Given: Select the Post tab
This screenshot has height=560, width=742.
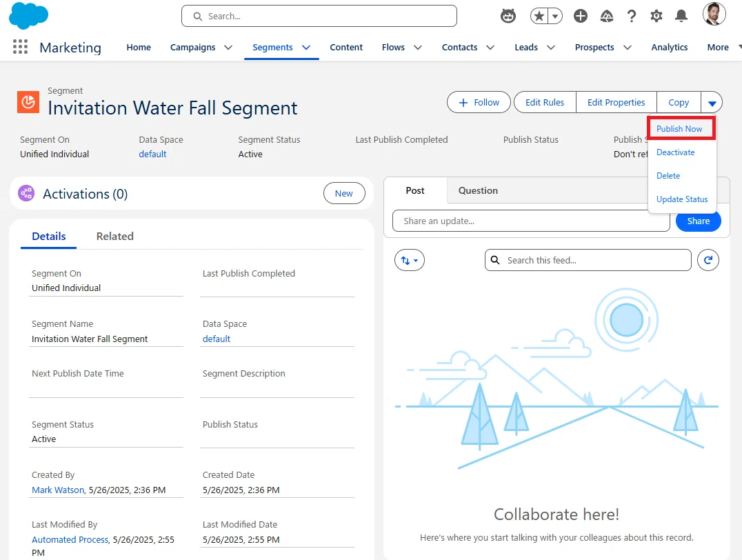Looking at the screenshot, I should [x=415, y=190].
